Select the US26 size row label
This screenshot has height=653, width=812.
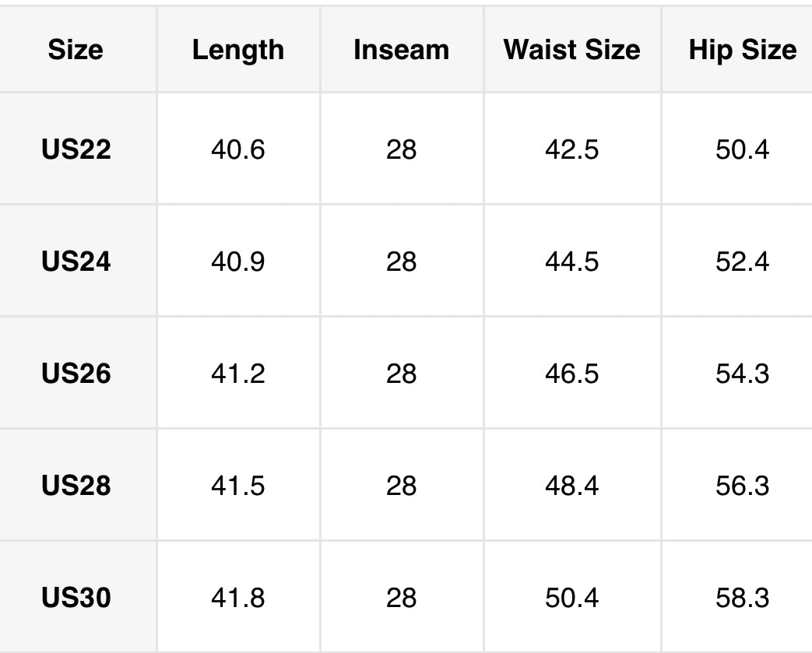pos(76,373)
